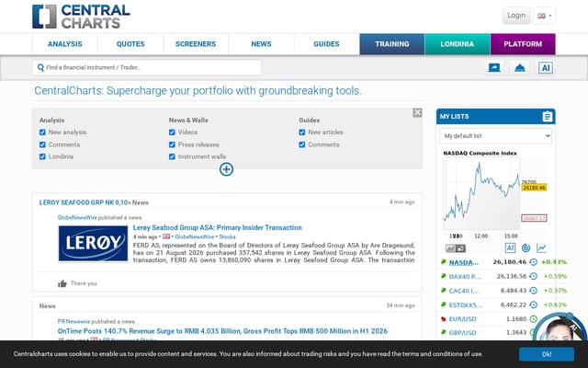
Task: Open the Stocks tag link
Action: click(x=227, y=237)
